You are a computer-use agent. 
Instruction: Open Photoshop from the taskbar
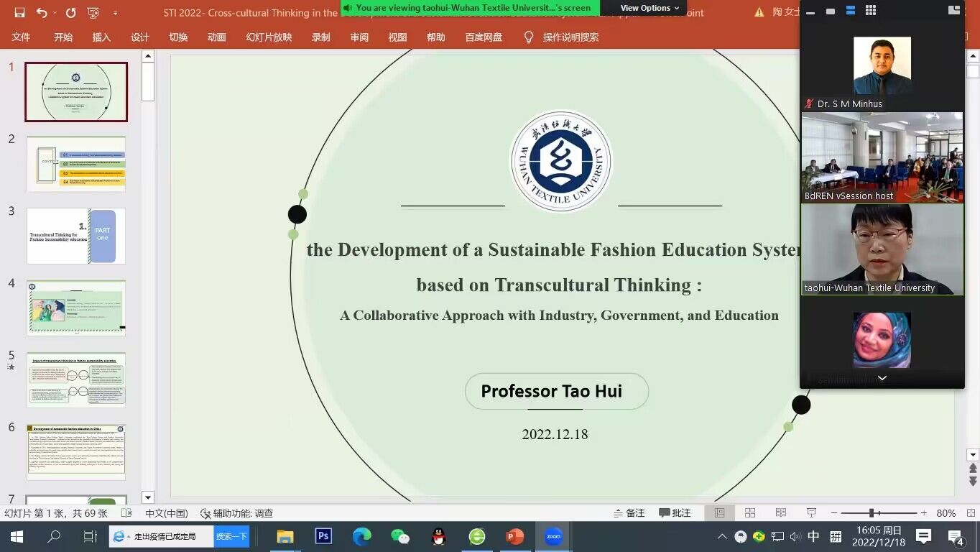point(323,536)
